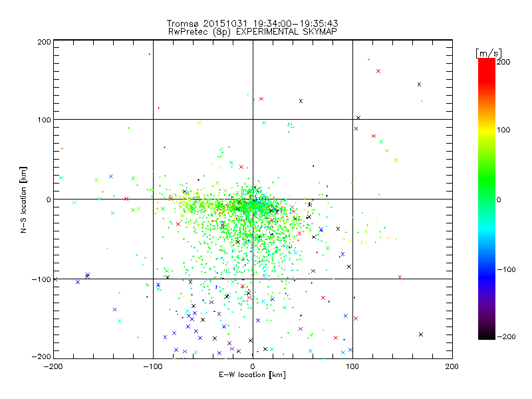Click the x-axis tick label '-100'
Viewport: 532px width, 399px height.
pos(153,366)
